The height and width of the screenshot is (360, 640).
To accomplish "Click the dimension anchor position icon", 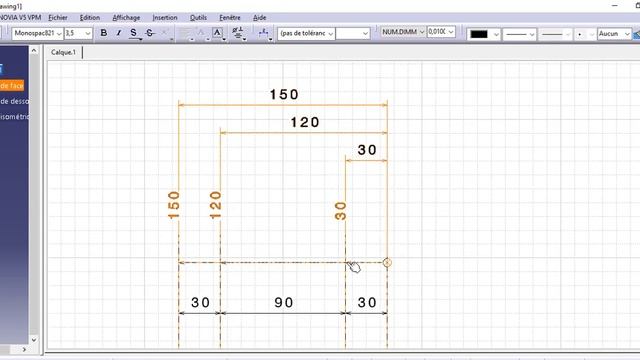I will [x=264, y=33].
